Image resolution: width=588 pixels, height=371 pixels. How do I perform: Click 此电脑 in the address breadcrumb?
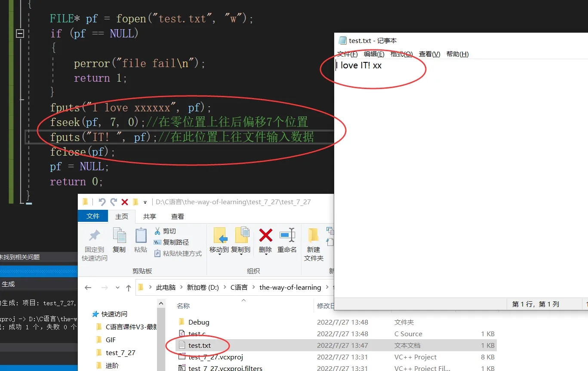click(166, 288)
